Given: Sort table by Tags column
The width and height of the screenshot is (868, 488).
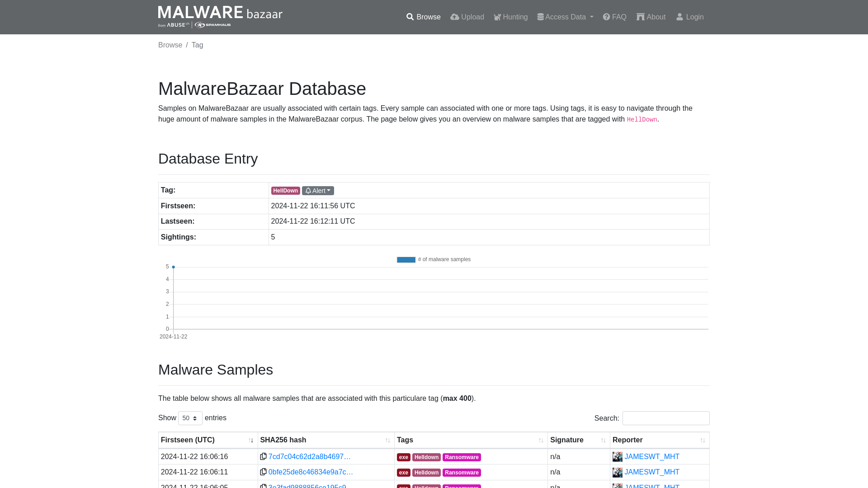Looking at the screenshot, I should point(471,440).
